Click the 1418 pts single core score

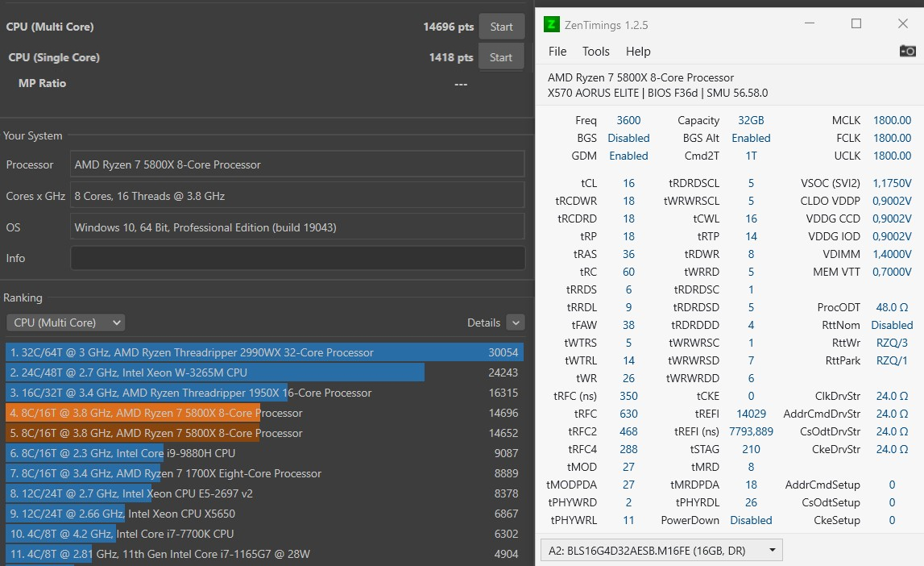451,57
